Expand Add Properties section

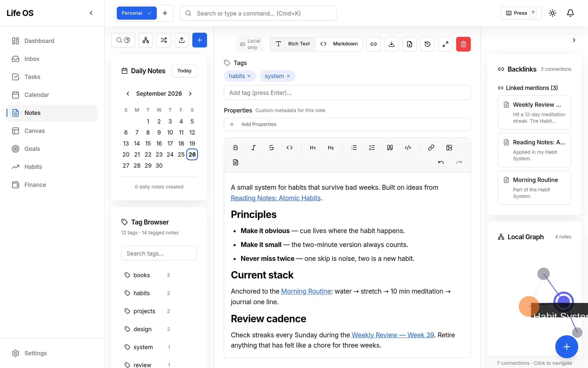tap(347, 124)
